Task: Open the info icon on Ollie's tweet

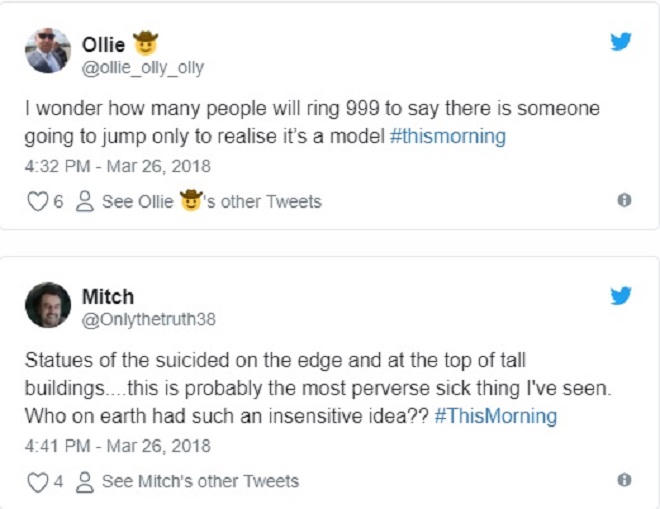Action: [624, 201]
